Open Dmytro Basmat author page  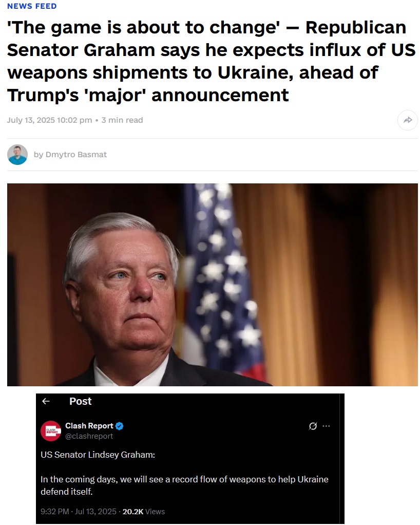pyautogui.click(x=76, y=154)
